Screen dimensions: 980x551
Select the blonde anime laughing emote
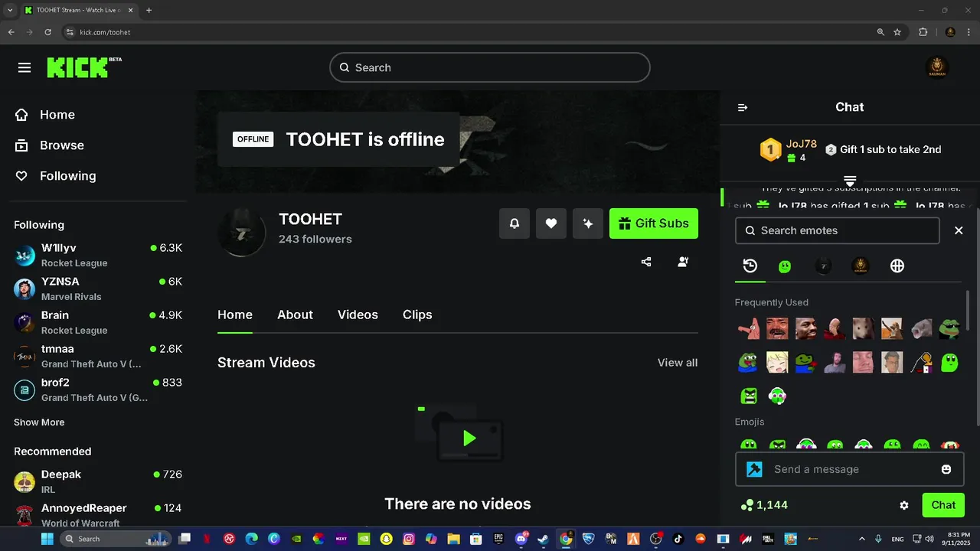point(777,362)
